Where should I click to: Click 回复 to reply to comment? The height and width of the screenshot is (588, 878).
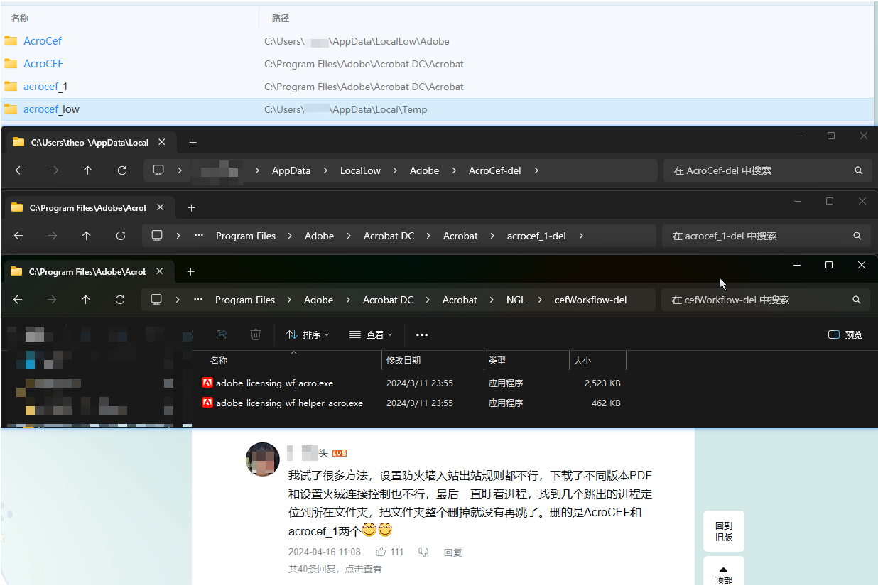click(x=452, y=552)
